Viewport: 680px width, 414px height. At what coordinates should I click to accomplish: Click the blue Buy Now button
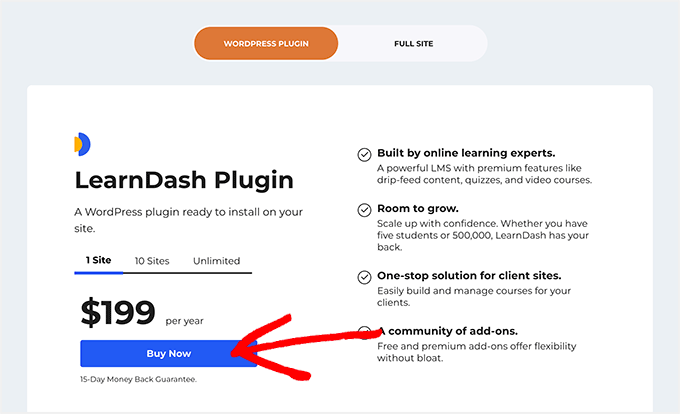point(169,353)
